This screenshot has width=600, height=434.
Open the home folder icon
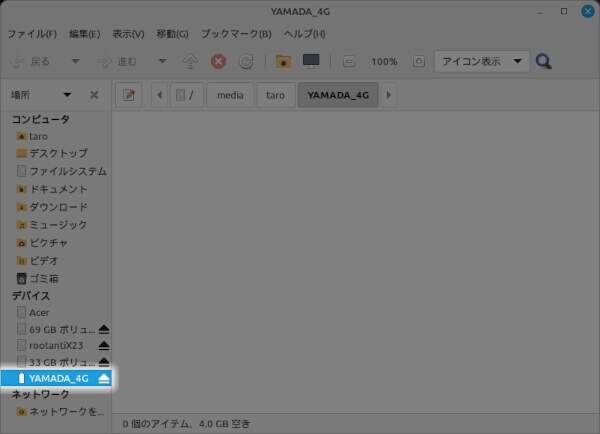283,61
